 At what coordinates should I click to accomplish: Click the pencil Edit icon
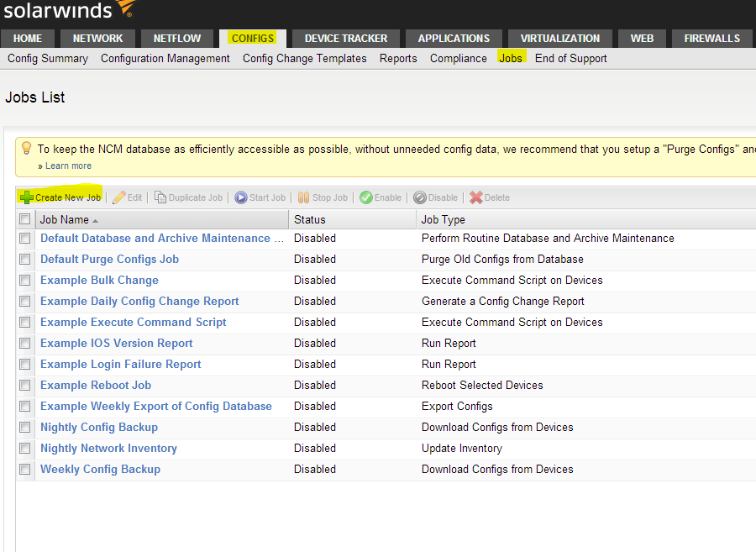[x=119, y=197]
